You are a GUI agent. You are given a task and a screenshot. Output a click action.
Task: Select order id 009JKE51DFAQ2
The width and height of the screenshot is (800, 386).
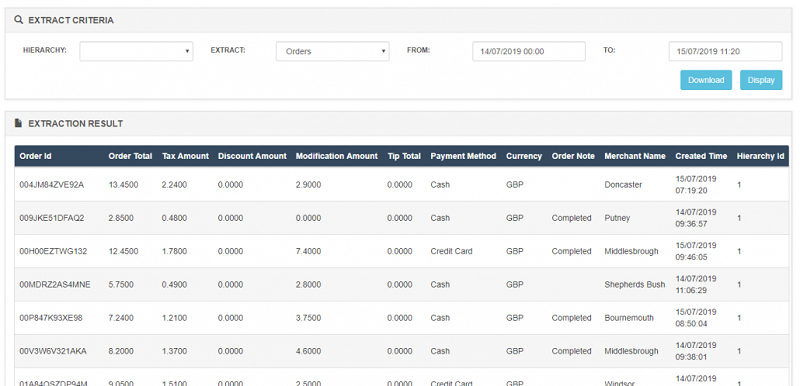click(x=52, y=218)
